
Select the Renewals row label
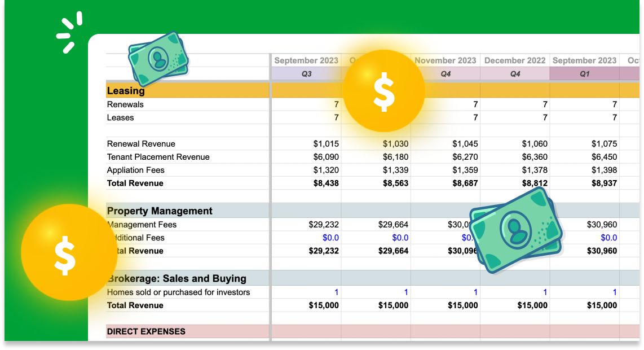pyautogui.click(x=125, y=104)
